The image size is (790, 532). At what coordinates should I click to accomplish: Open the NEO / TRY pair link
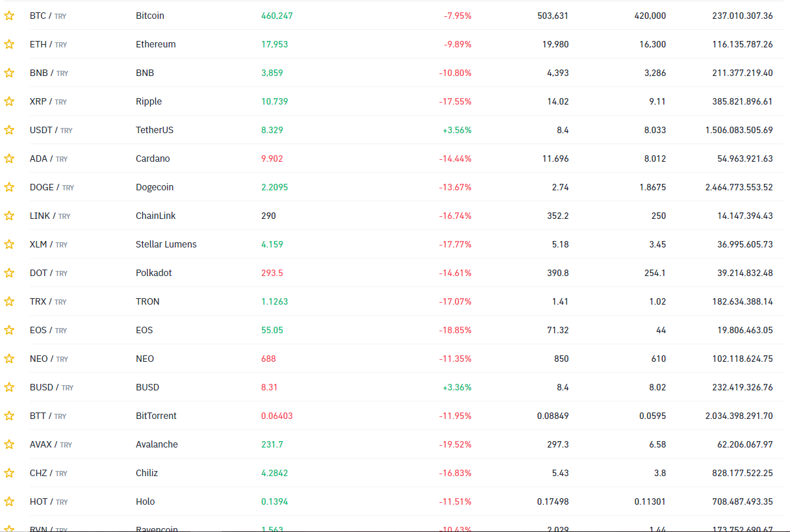pos(49,359)
